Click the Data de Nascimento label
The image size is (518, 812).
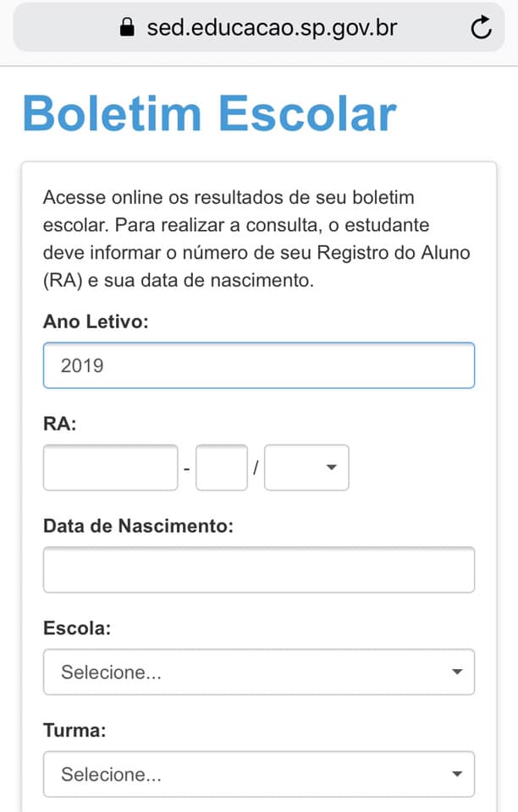138,526
